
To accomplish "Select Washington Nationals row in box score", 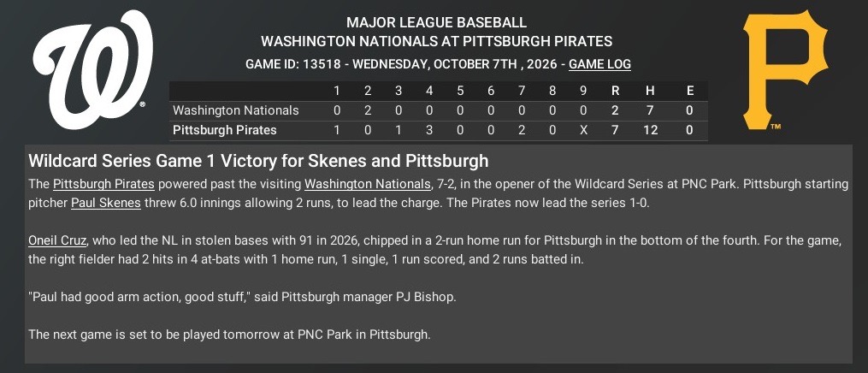I will click(x=236, y=110).
